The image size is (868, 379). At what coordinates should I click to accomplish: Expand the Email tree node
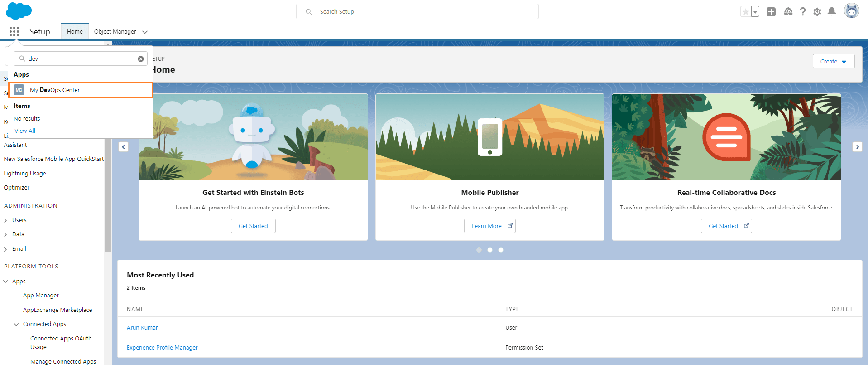(5, 249)
